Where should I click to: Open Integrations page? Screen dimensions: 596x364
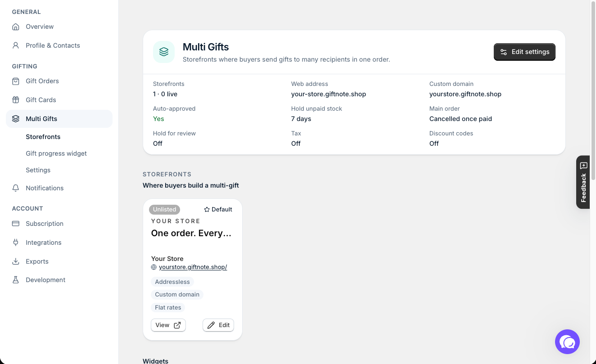[x=59, y=243]
